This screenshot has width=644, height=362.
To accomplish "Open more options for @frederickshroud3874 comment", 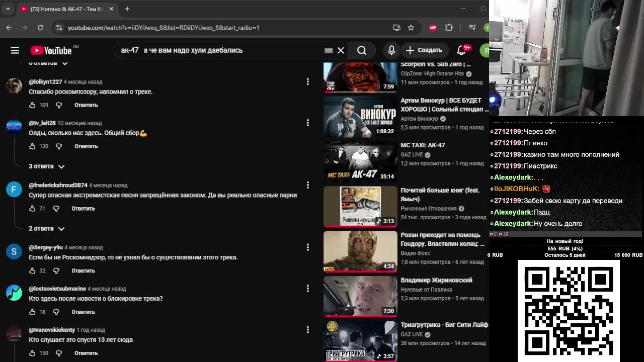I will [308, 185].
